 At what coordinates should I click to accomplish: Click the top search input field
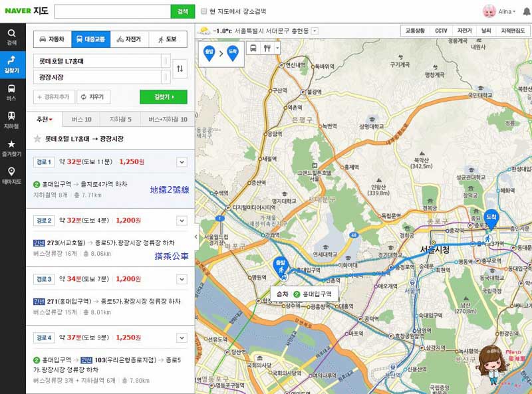pos(112,11)
